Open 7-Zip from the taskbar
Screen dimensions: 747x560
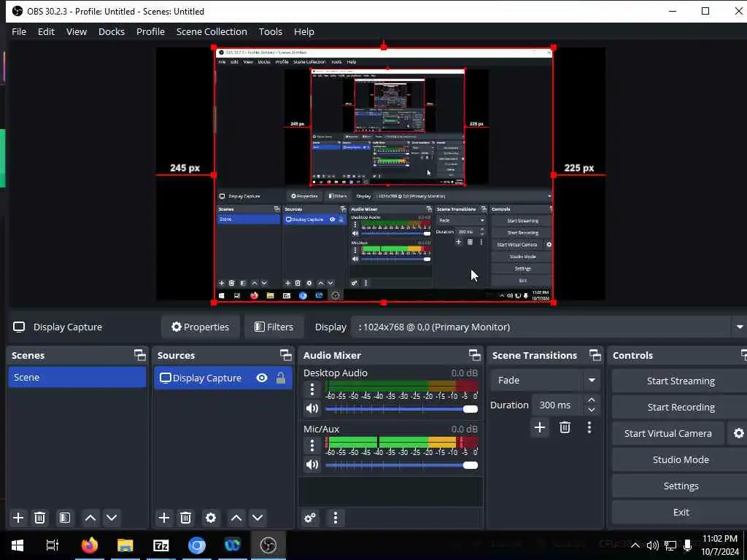click(161, 545)
